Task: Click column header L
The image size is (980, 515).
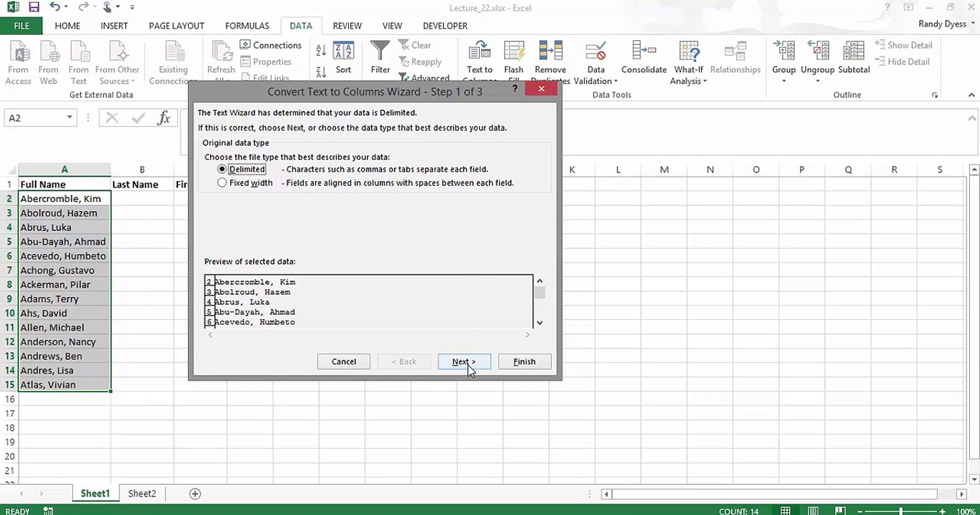Action: 618,170
